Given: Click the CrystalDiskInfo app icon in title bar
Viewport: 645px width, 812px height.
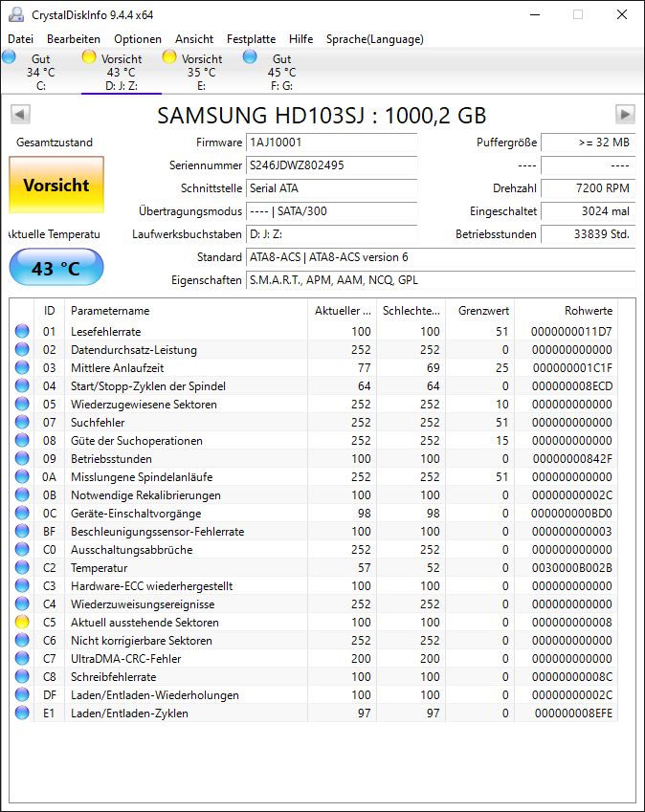Looking at the screenshot, I should [16, 14].
